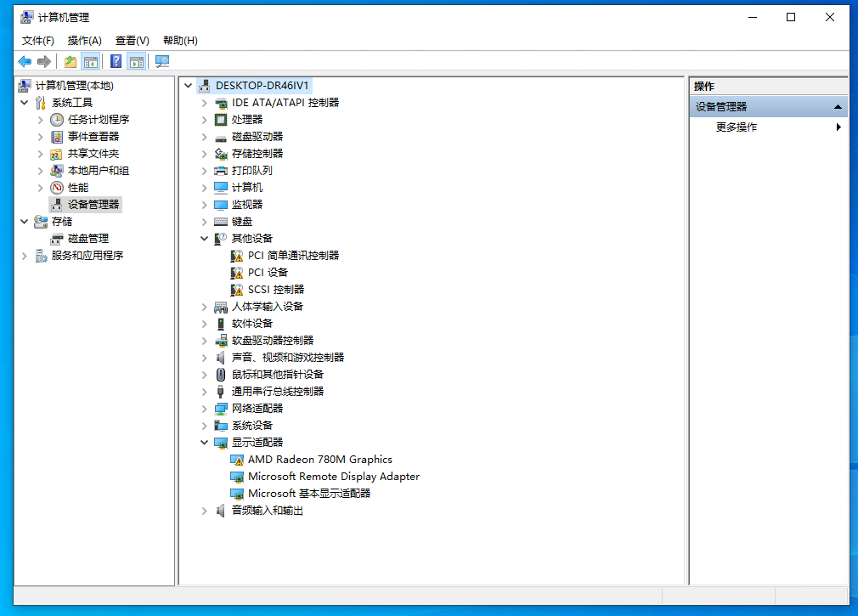Screen dimensions: 858x616
Task: Expand the 监视器 category
Action: (x=204, y=205)
